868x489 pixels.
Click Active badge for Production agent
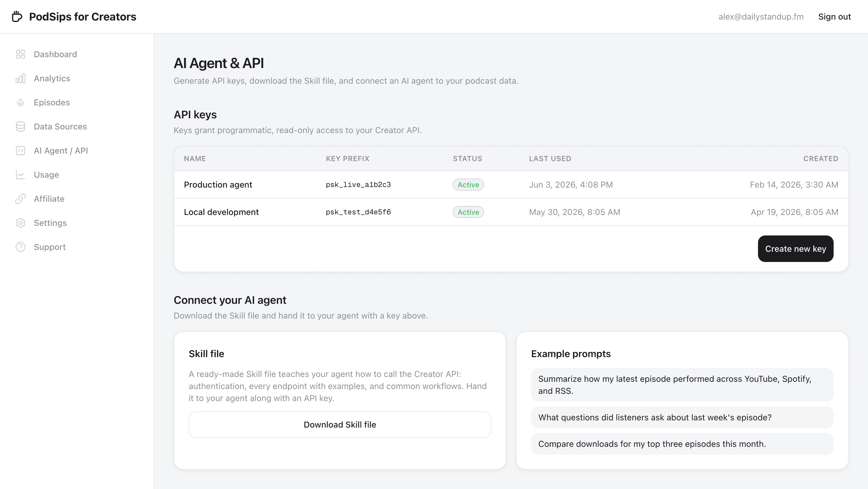(468, 184)
